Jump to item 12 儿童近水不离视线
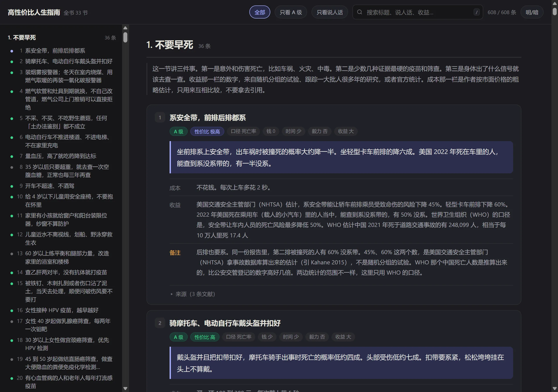 pos(62,238)
